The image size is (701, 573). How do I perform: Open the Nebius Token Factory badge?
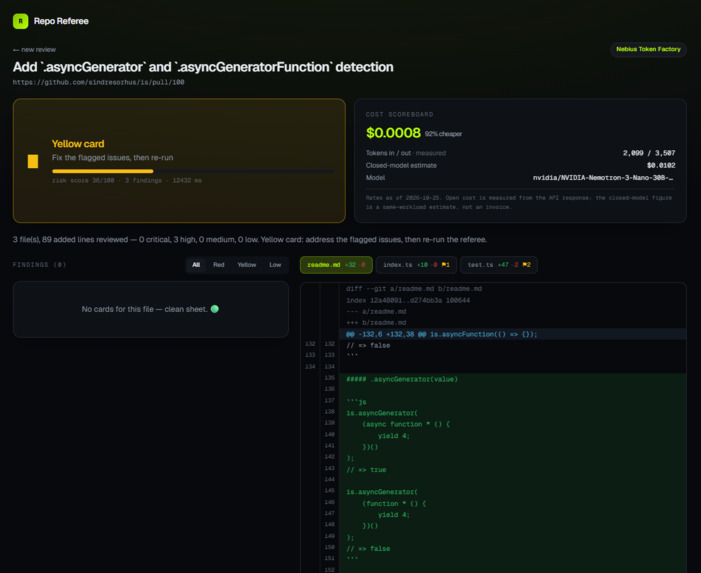[648, 49]
